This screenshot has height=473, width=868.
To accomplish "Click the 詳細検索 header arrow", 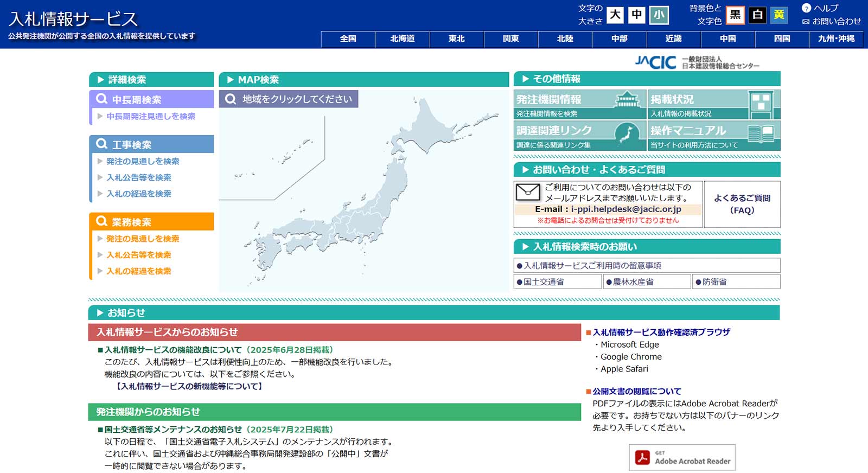I will [100, 80].
